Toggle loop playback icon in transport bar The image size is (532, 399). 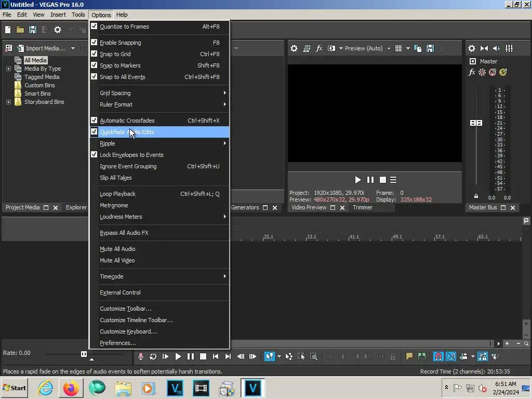(153, 356)
